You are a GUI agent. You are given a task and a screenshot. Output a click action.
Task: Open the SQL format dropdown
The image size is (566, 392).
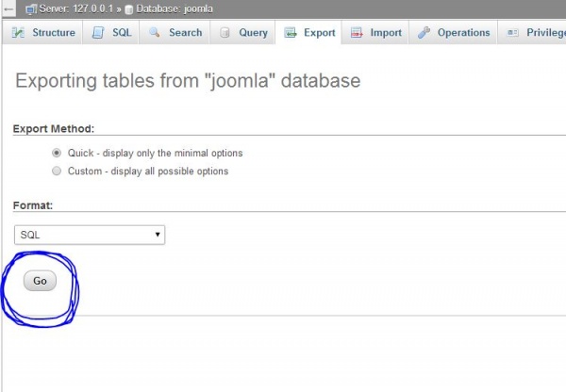90,235
